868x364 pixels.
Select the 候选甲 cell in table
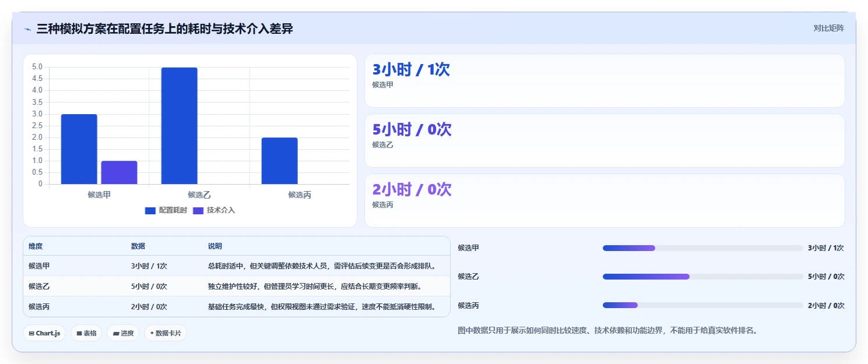pyautogui.click(x=39, y=266)
